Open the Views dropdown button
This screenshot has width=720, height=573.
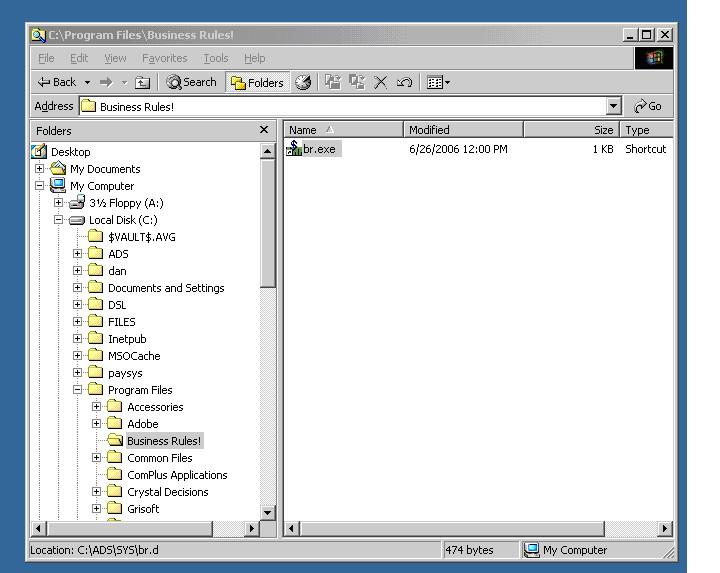438,83
